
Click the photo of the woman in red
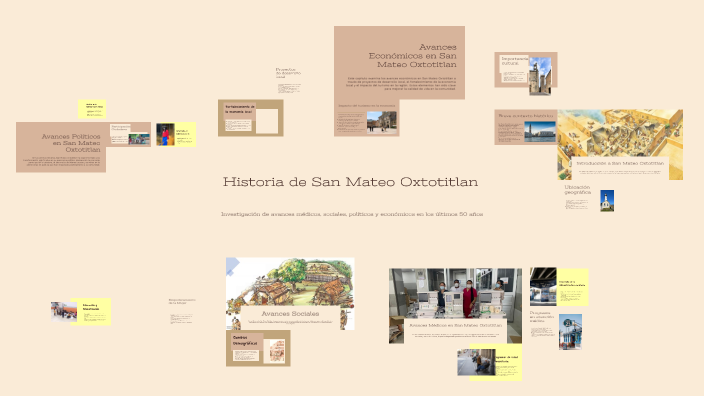point(165,135)
